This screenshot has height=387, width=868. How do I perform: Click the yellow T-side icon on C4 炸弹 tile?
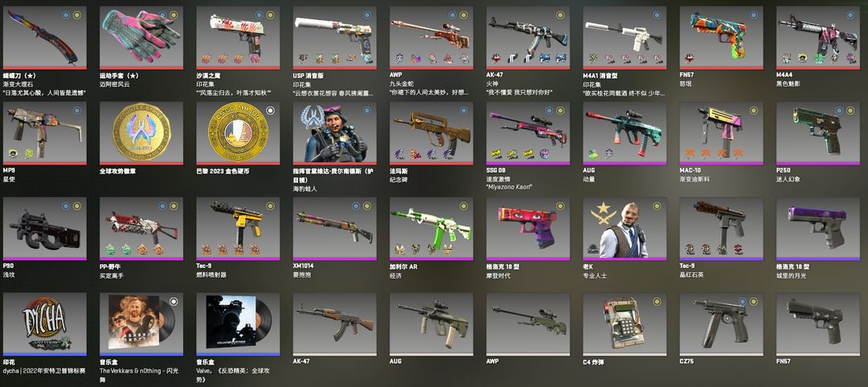[657, 301]
